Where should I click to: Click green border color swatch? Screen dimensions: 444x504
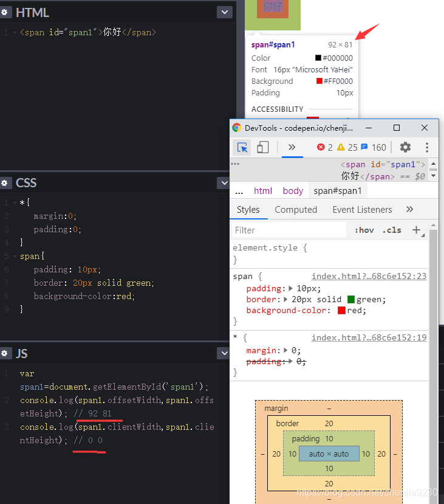coord(351,300)
